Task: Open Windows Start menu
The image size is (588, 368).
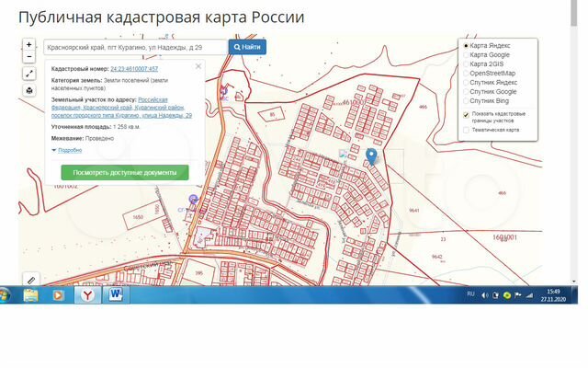Action: pyautogui.click(x=3, y=295)
